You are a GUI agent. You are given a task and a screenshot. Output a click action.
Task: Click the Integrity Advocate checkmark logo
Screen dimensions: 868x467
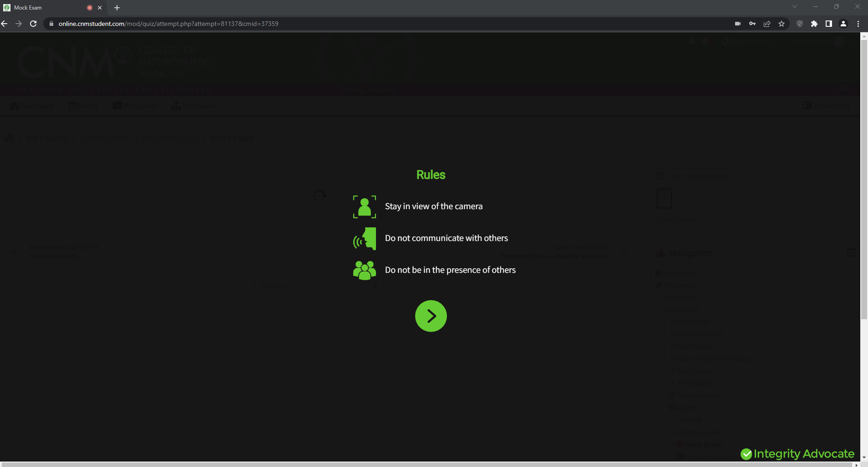click(746, 454)
